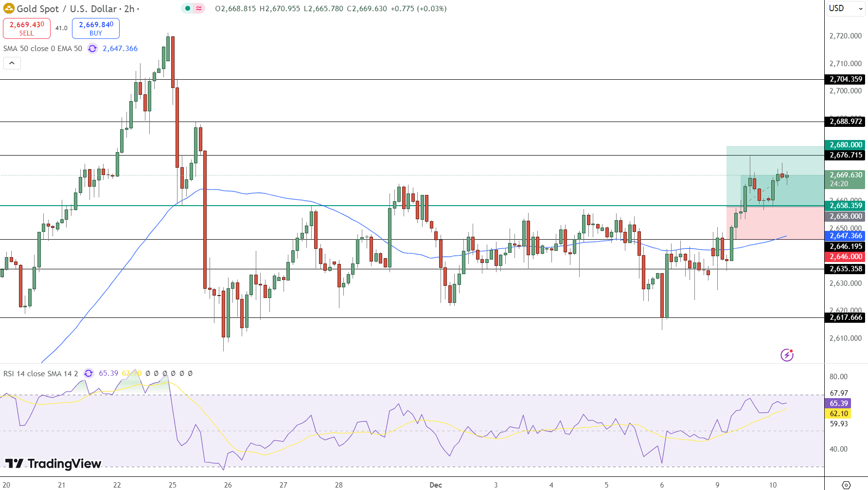868x490 pixels.
Task: Click the SMA value 2,647.366 in legend
Action: tap(120, 49)
